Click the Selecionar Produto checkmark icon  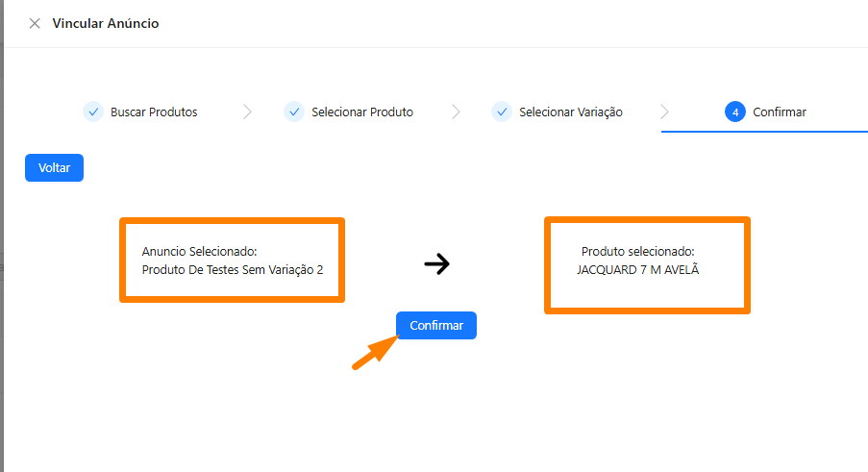[294, 112]
